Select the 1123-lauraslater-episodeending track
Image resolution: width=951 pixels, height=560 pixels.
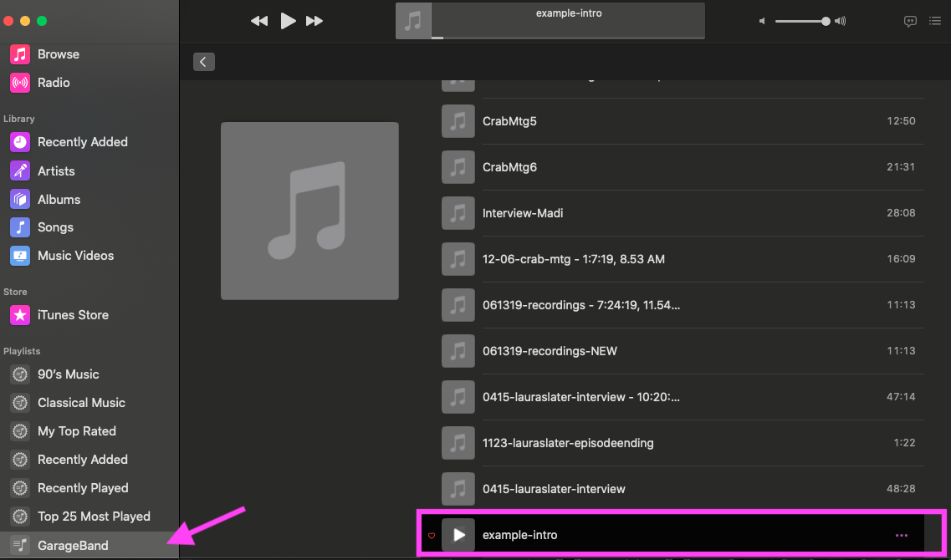[x=683, y=443]
